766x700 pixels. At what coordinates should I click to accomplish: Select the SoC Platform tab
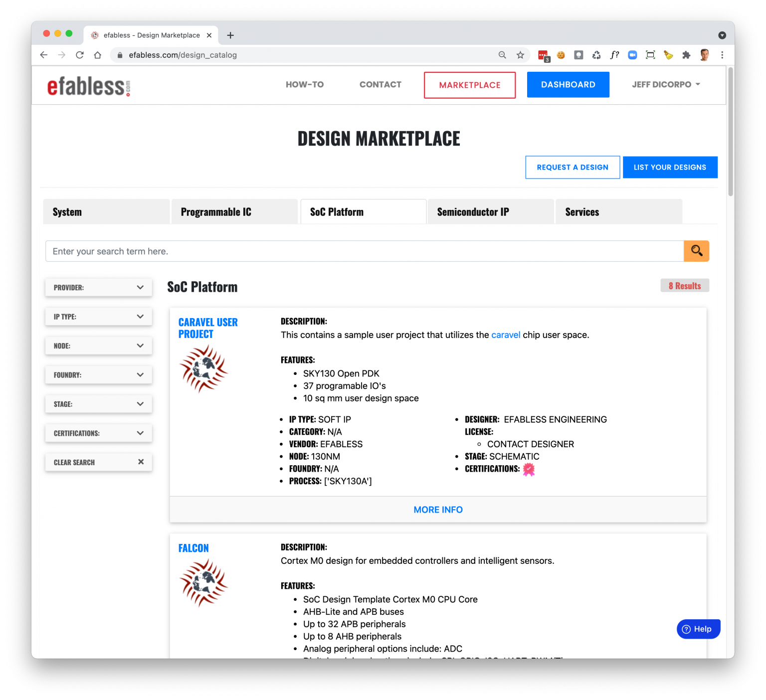[363, 212]
